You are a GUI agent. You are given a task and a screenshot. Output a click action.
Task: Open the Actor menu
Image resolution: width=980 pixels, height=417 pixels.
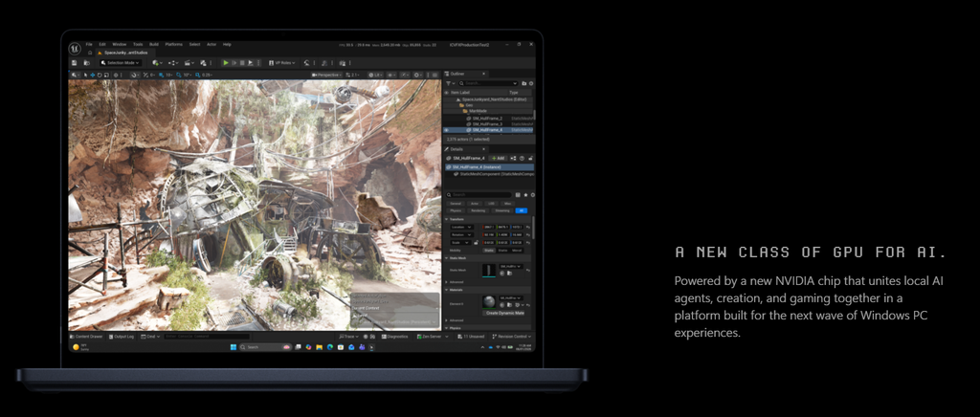click(x=212, y=44)
